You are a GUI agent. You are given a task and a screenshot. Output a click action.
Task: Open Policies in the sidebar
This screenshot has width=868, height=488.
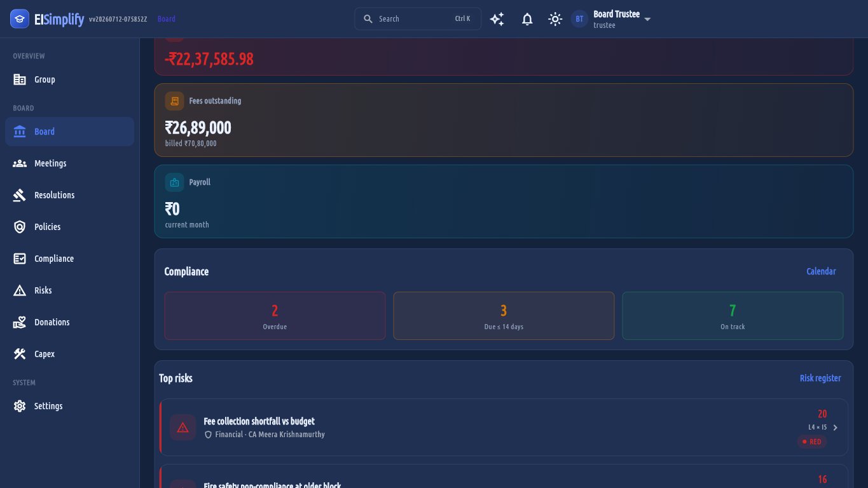[x=70, y=227]
